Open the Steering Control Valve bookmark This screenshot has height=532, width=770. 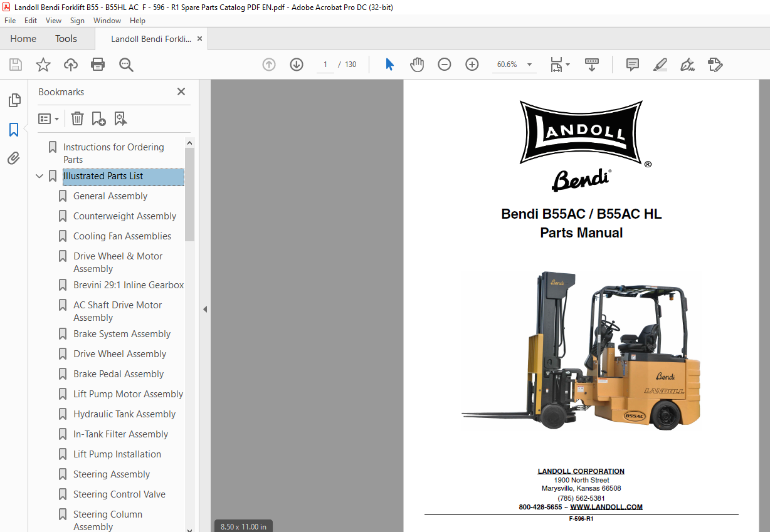pyautogui.click(x=119, y=494)
